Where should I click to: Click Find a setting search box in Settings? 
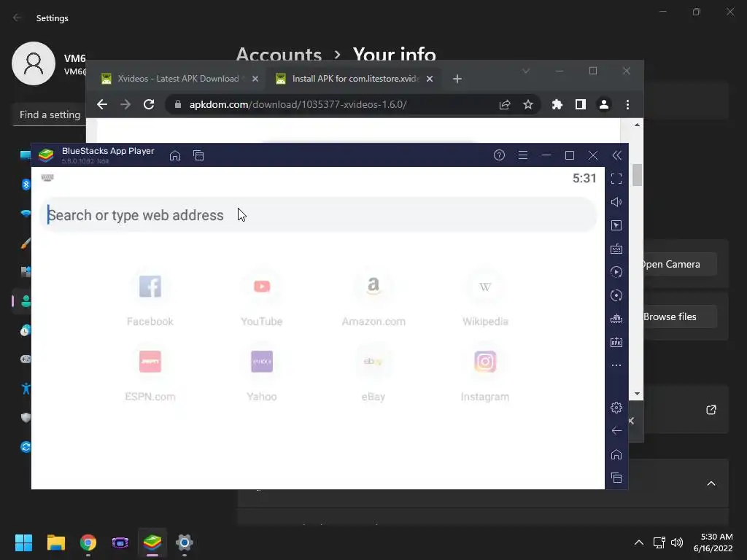[x=49, y=114]
